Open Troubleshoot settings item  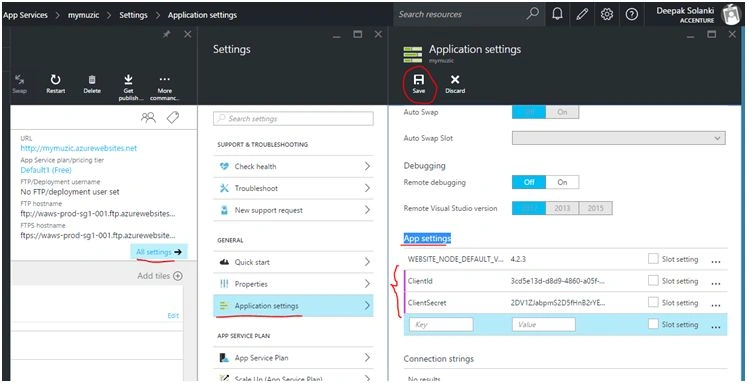coord(293,188)
